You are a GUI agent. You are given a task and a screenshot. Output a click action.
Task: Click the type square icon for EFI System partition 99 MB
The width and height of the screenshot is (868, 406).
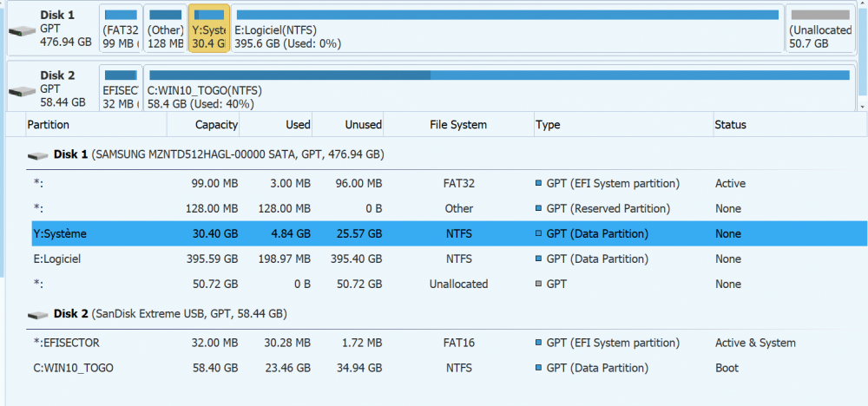tap(539, 184)
